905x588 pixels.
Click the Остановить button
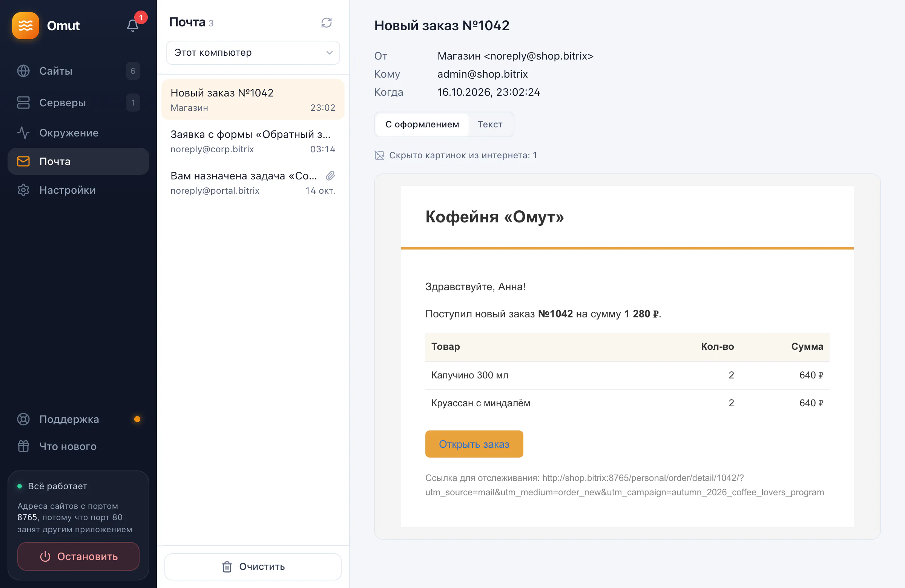(78, 556)
